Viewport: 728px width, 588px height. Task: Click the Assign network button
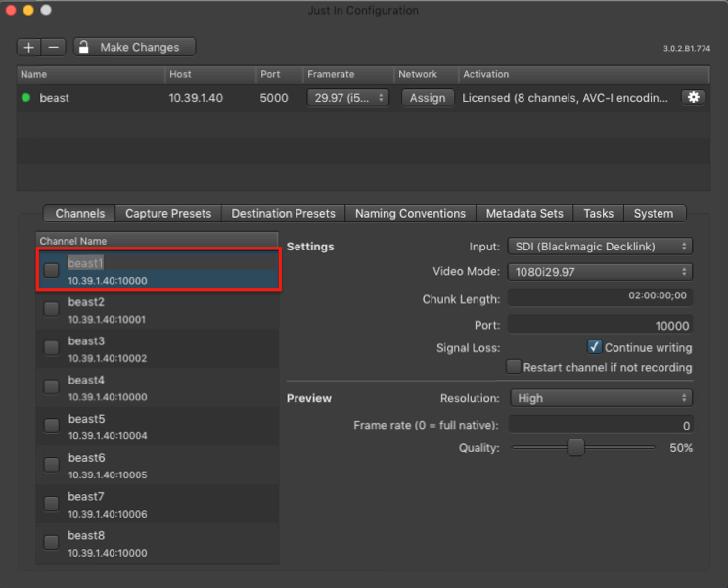[428, 98]
